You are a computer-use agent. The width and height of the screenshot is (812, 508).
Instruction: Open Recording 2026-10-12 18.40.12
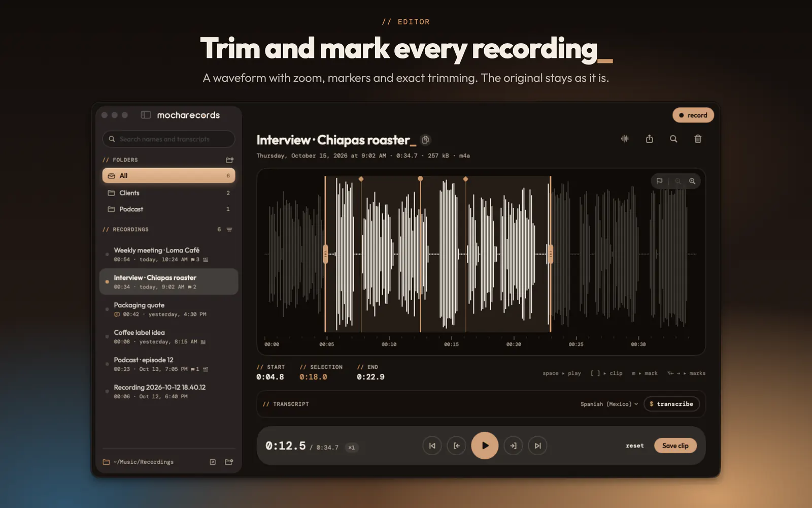[x=168, y=392]
